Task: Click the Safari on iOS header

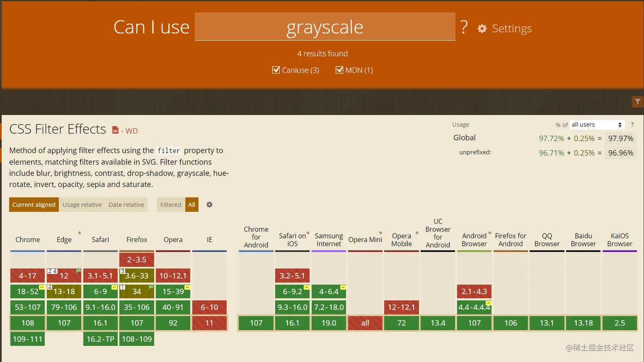Action: coord(293,239)
